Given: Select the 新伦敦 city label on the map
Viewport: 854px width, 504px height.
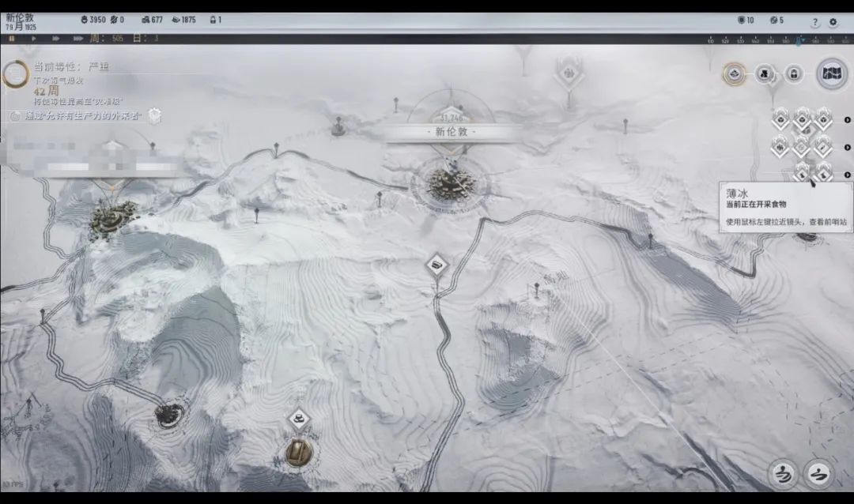Looking at the screenshot, I should point(452,132).
